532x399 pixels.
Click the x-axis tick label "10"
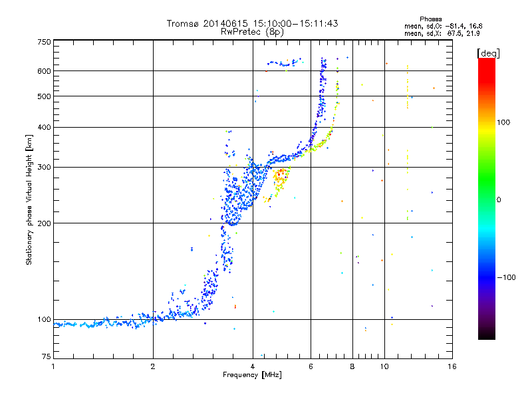pos(384,366)
